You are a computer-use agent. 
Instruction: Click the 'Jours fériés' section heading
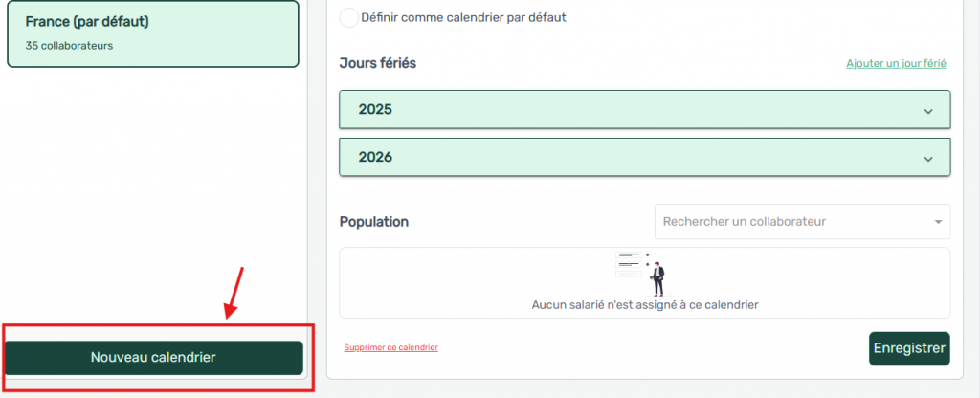(378, 63)
